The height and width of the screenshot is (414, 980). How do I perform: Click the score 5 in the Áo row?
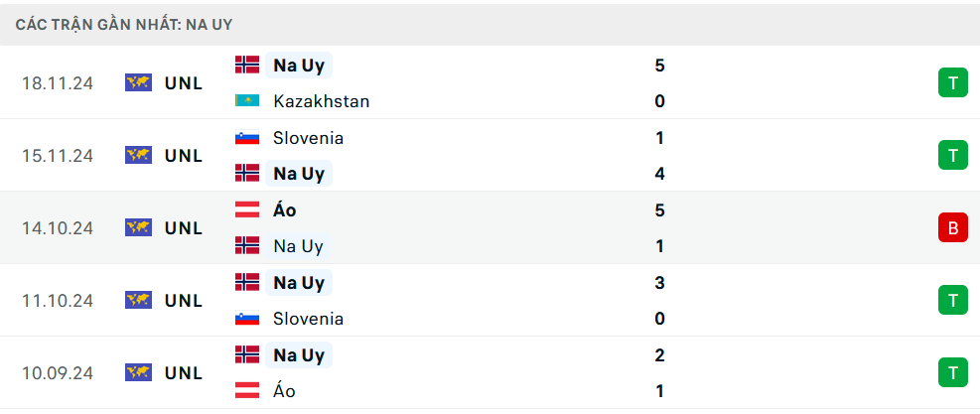pos(660,210)
